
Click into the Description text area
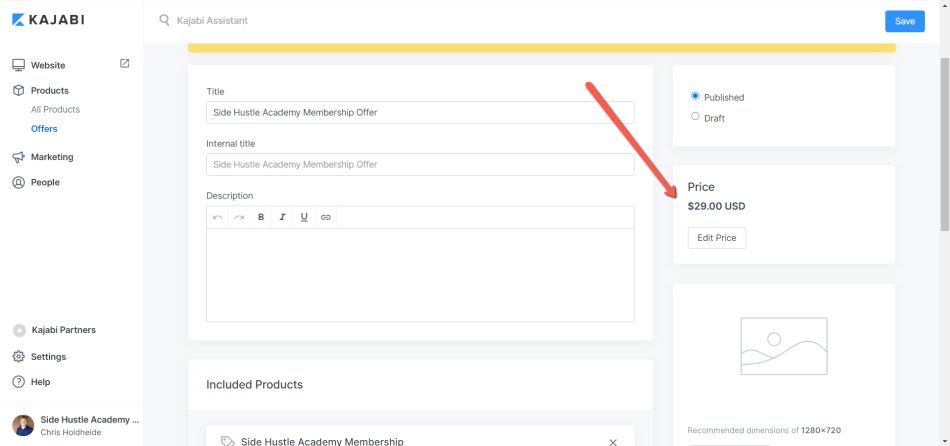click(420, 275)
